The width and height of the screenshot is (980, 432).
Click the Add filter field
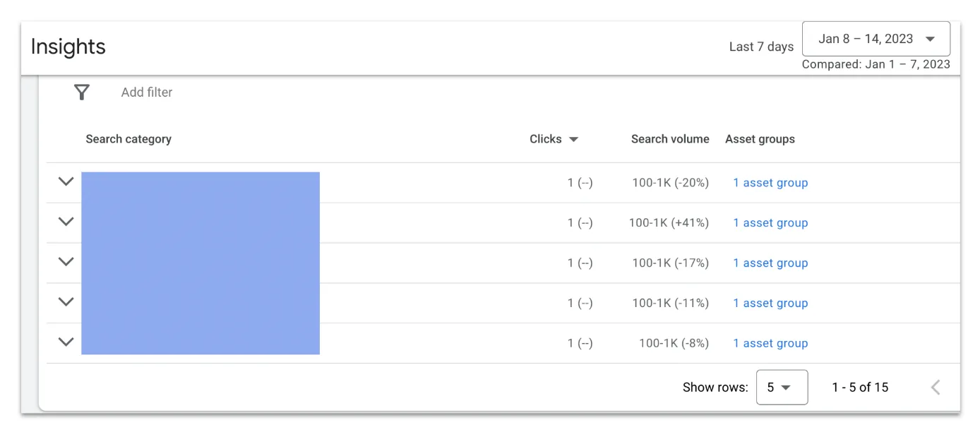[147, 92]
